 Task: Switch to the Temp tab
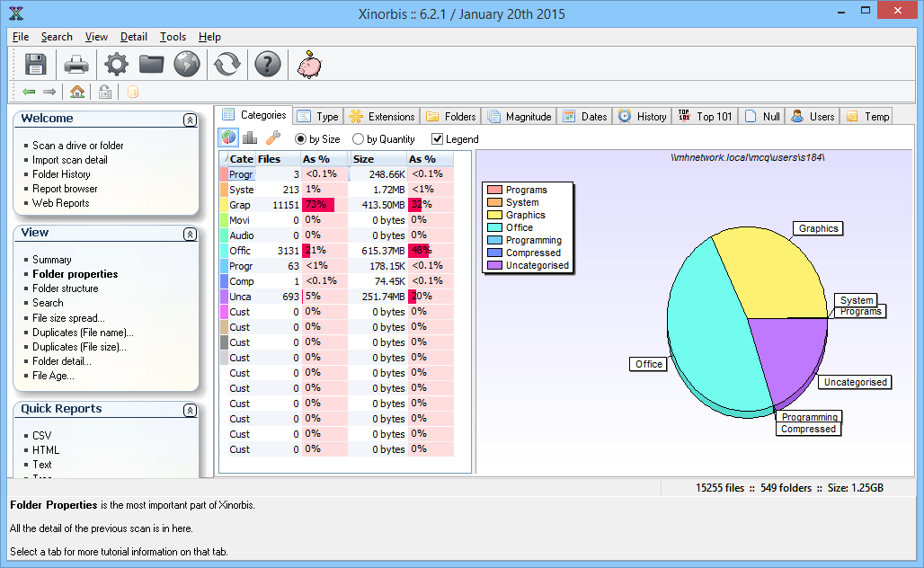coord(868,117)
